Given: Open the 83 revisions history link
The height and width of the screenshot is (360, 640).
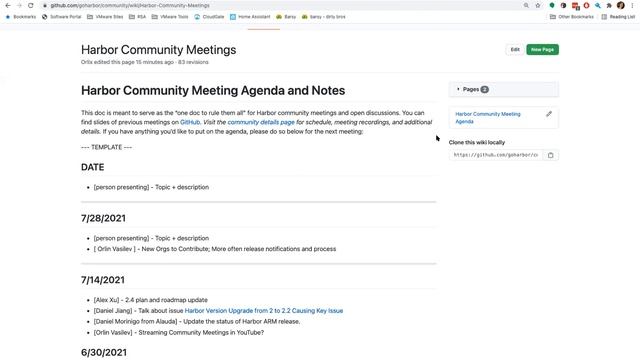Looking at the screenshot, I should (x=193, y=62).
